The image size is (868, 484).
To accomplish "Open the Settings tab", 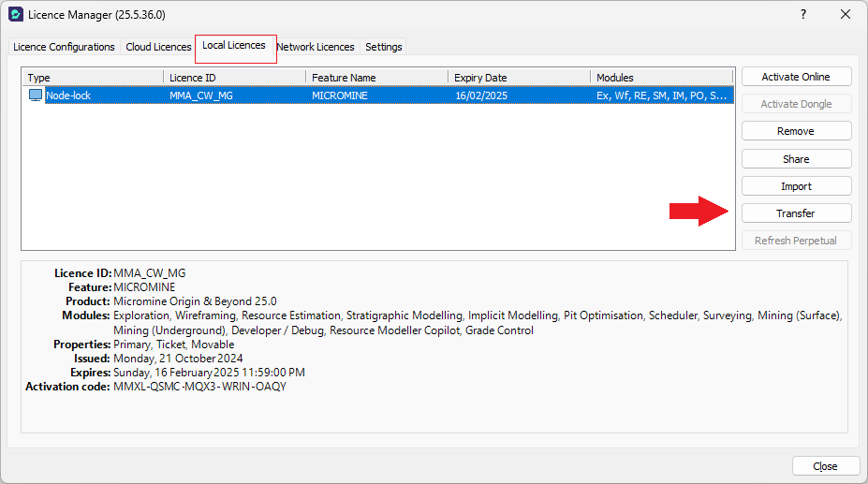I will tap(384, 47).
